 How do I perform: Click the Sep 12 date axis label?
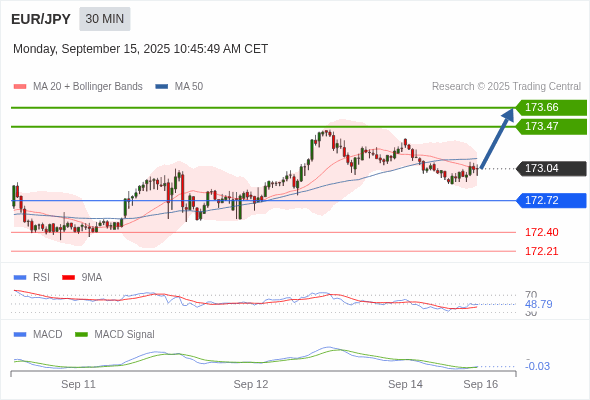[251, 384]
